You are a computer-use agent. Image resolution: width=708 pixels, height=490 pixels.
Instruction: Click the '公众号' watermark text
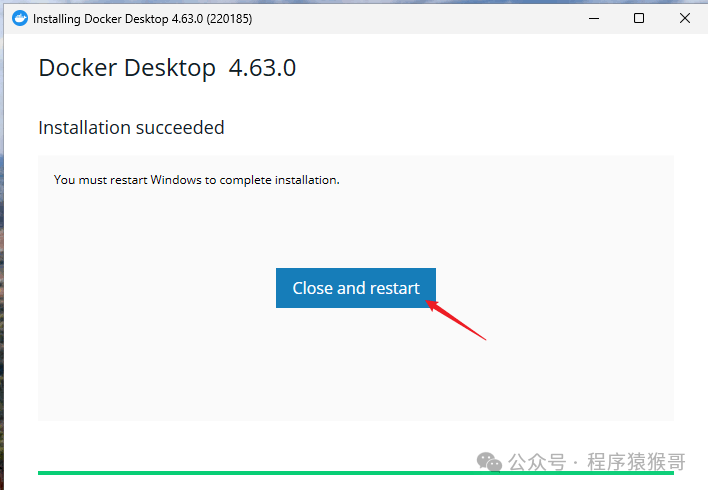click(537, 462)
